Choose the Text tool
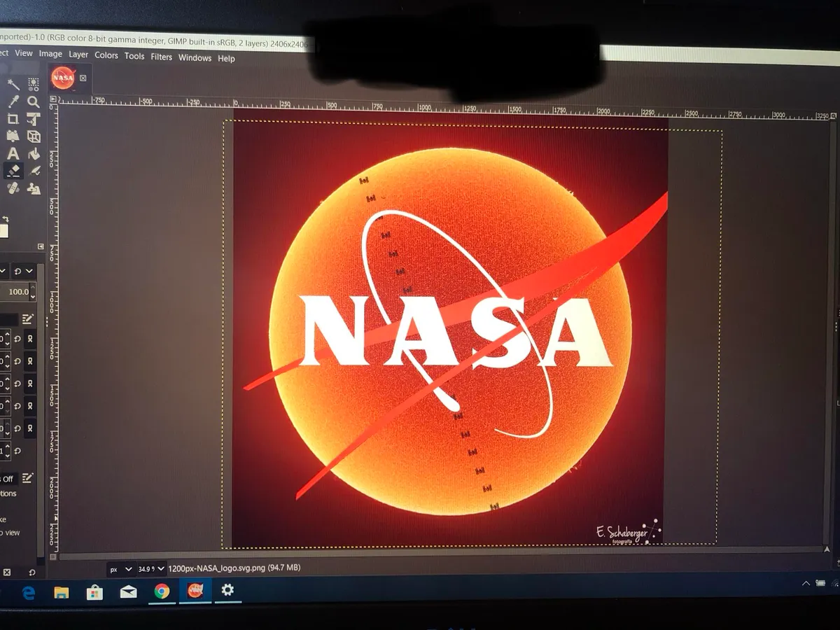Screen dimensions: 840x630 pos(15,153)
